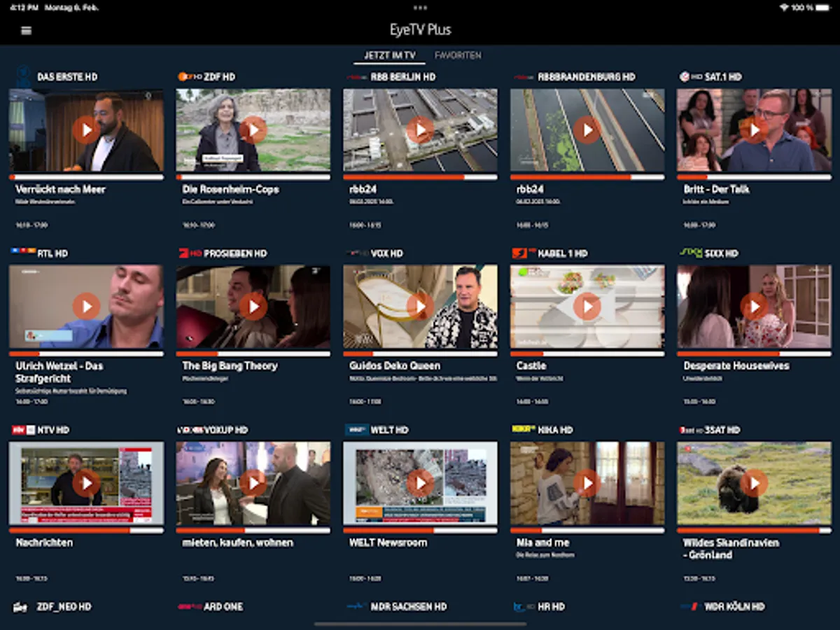Open the Die Rosenheim-Cops title
The image size is (840, 630).
[x=230, y=190]
